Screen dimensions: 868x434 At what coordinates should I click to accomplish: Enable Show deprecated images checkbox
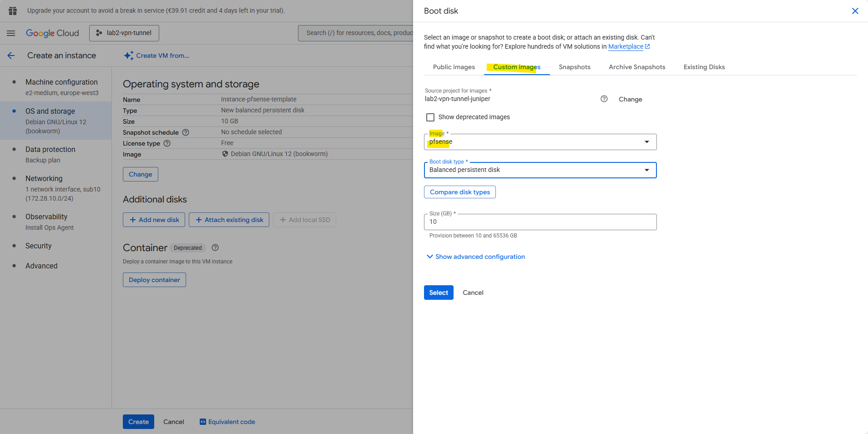coord(430,117)
